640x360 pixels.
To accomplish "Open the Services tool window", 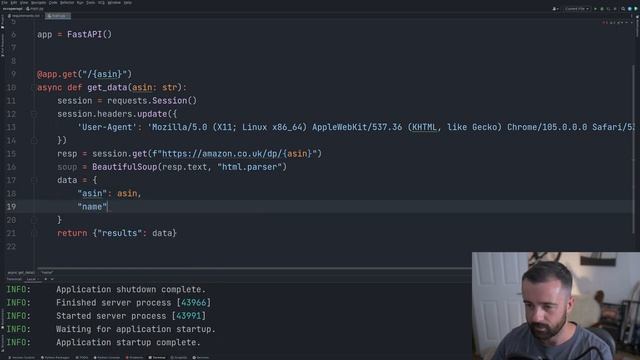I will tap(201, 358).
